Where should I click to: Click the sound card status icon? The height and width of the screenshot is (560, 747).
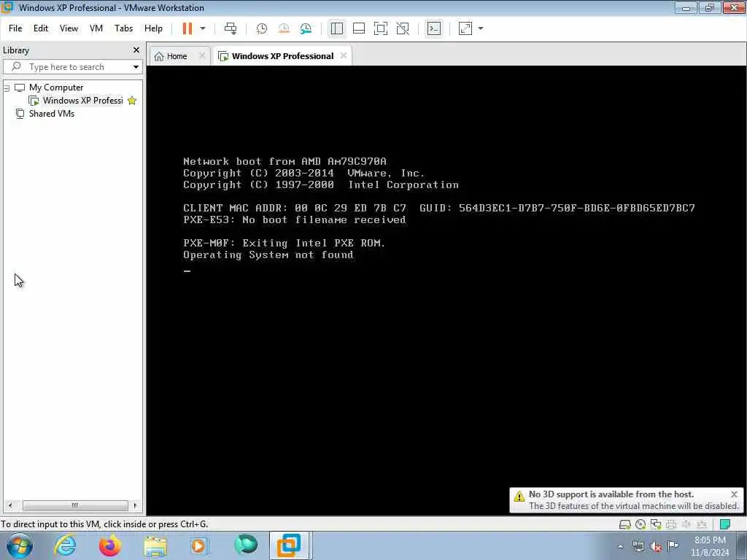686,524
